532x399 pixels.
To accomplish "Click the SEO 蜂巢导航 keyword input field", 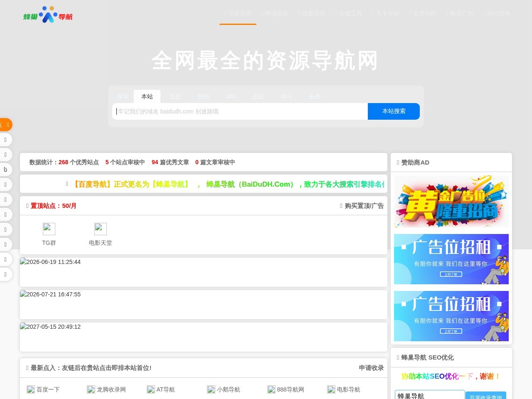I will coord(430,396).
